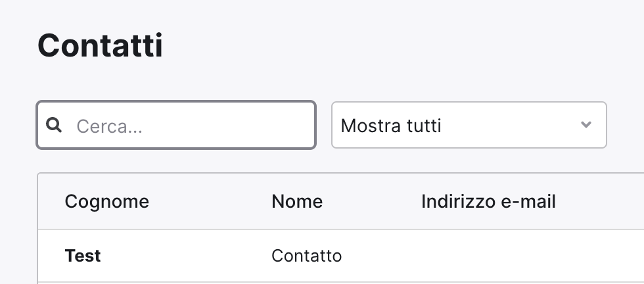
Task: Click blank space right of Mostra tutti text
Action: tap(509, 125)
